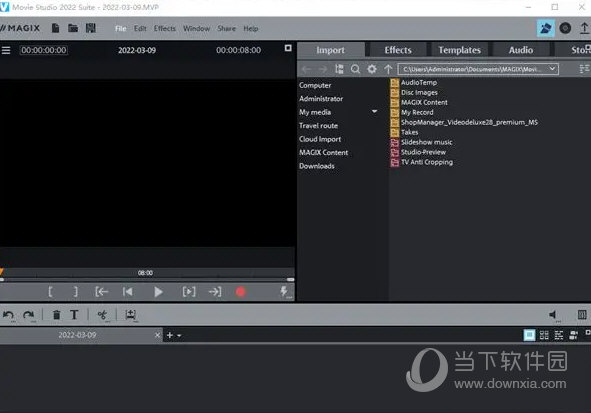Expand the file path dropdown
Viewport: 591px width, 413px height.
pos(552,69)
